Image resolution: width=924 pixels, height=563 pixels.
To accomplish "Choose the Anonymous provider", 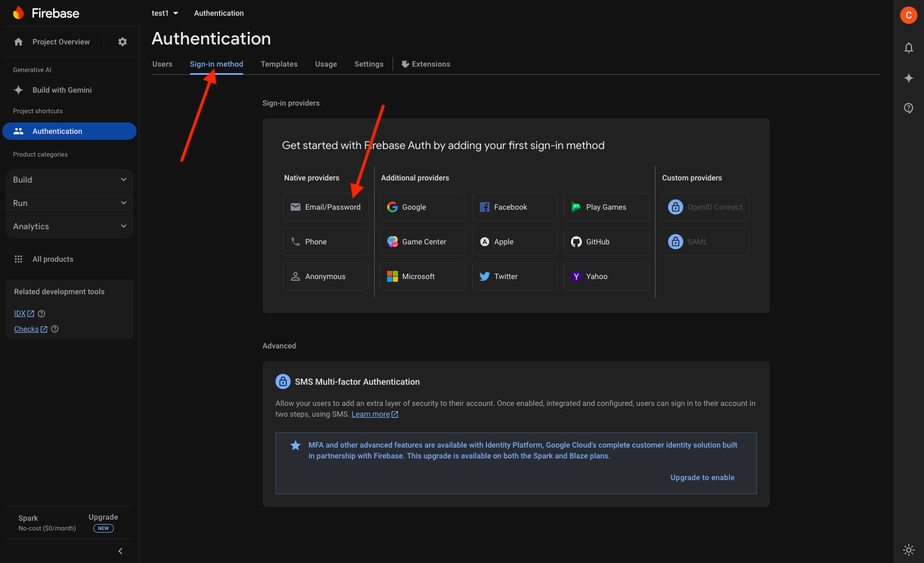I will [x=326, y=276].
